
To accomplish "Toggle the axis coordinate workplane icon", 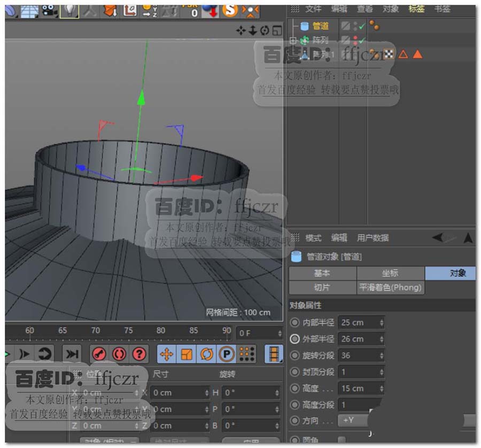I will [130, 11].
